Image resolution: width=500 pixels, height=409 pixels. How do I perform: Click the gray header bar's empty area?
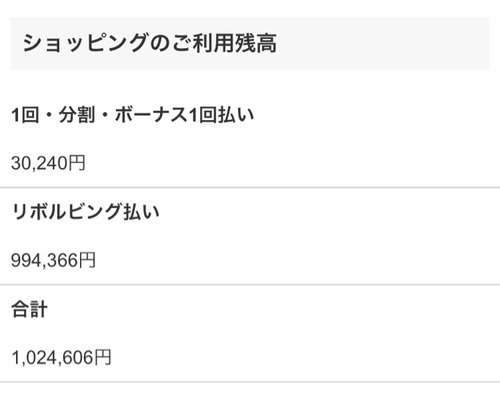383,43
